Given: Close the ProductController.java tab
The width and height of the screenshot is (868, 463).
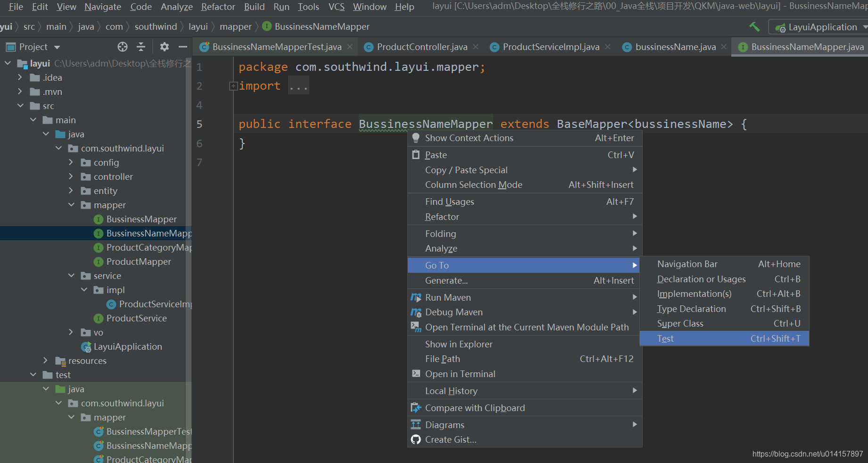Looking at the screenshot, I should pos(476,47).
